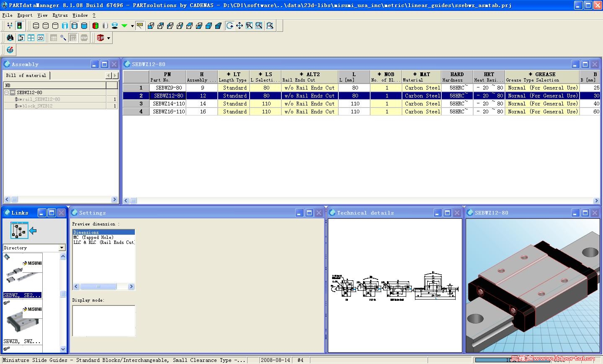The image size is (603, 364).
Task: Click the SEBWZ16-110 part number cell
Action: coord(168,112)
